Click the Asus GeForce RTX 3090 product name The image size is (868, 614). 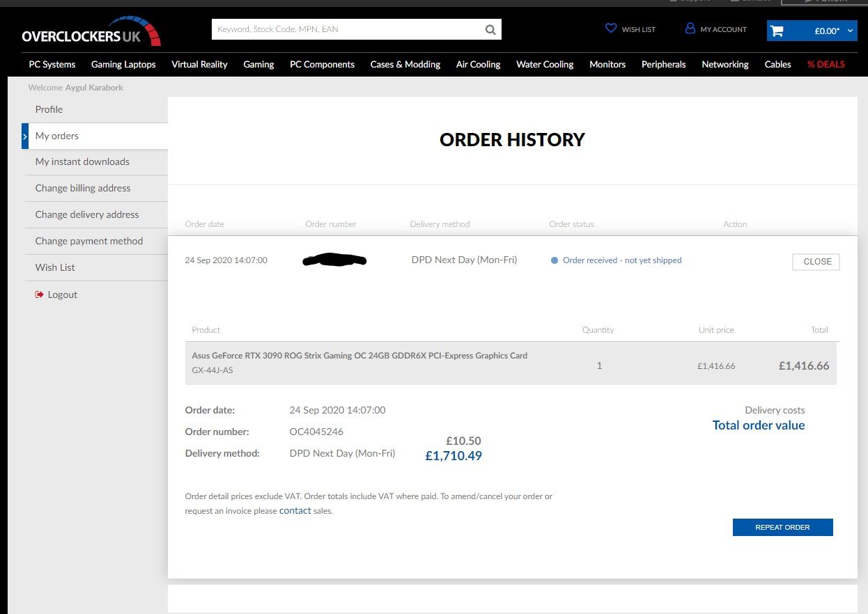(359, 355)
